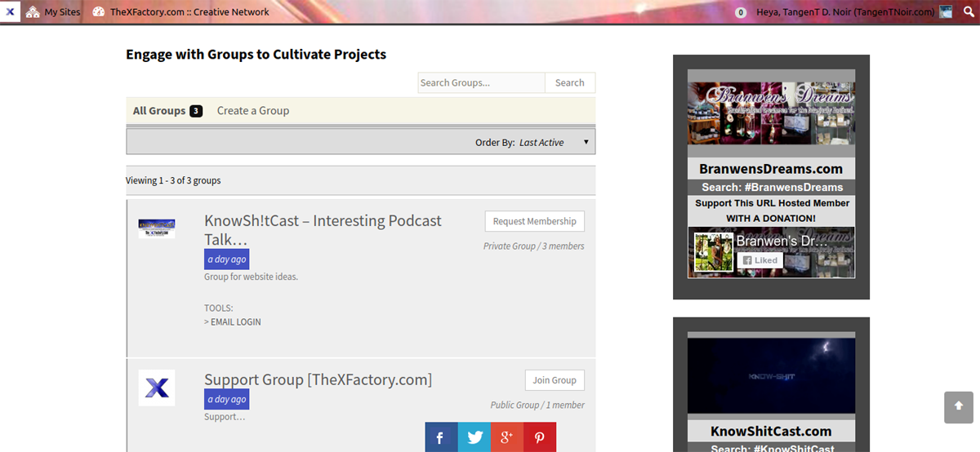
Task: Click the Facebook Liked toggle button
Action: tap(759, 260)
